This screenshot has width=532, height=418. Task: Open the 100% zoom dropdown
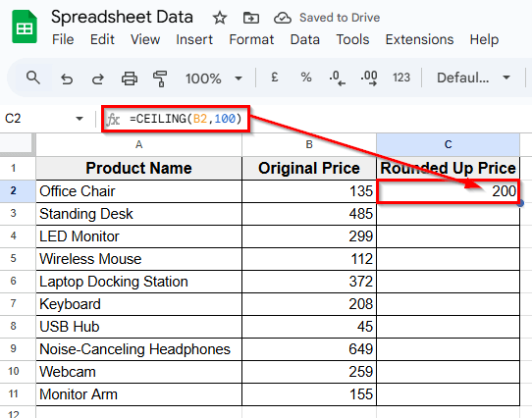[214, 78]
